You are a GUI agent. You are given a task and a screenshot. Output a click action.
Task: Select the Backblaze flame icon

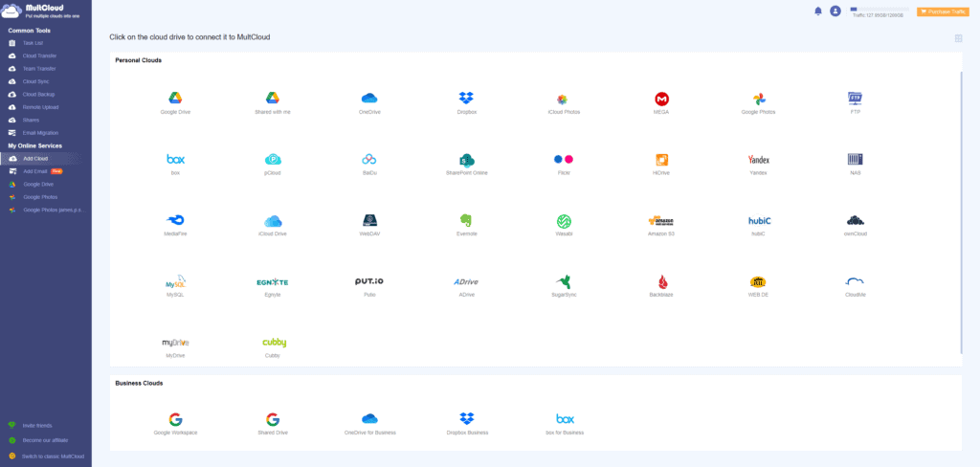pos(661,282)
